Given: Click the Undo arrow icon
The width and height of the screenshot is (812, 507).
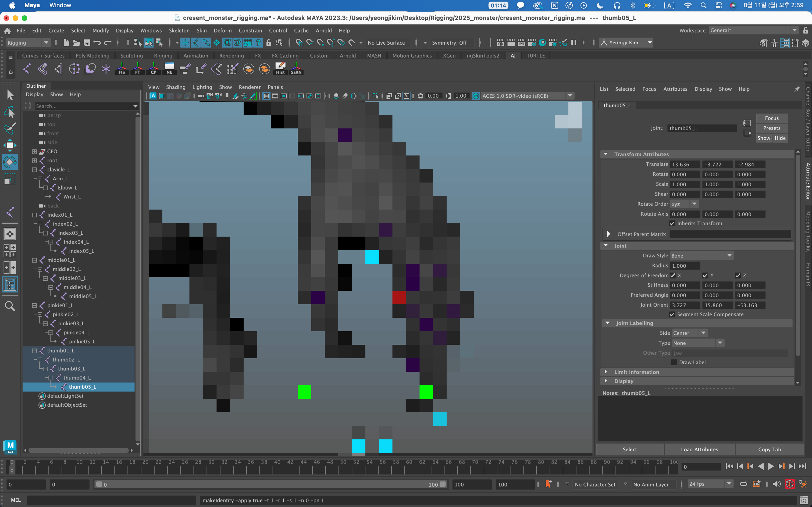Looking at the screenshot, I should [x=97, y=42].
